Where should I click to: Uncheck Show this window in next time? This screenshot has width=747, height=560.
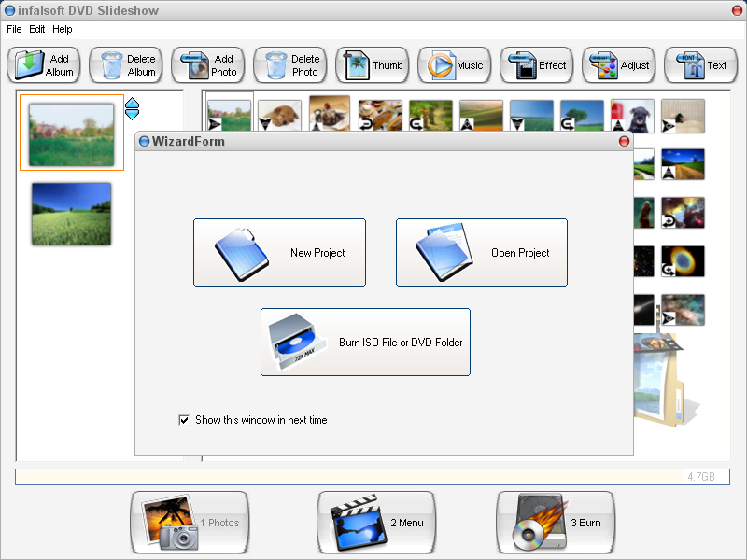pyautogui.click(x=184, y=420)
